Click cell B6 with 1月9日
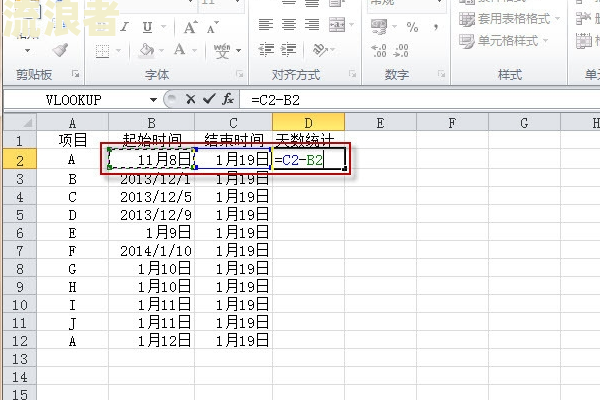The width and height of the screenshot is (600, 400). (152, 232)
